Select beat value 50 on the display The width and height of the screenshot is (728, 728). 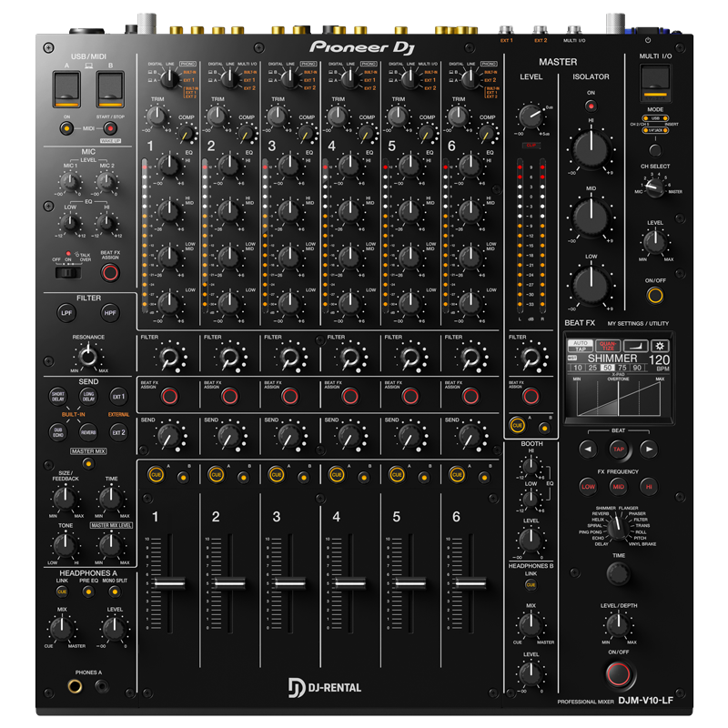(x=607, y=368)
